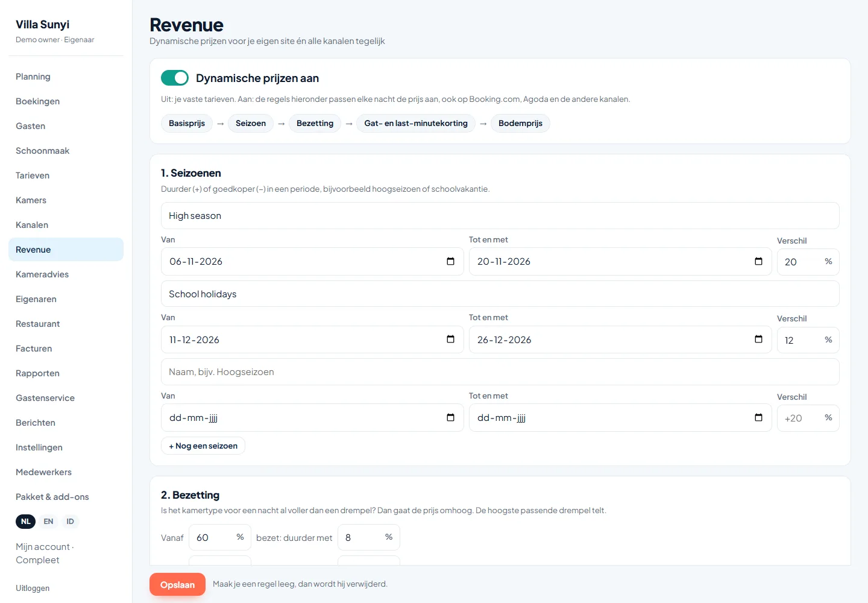Click the Opslaan save button
Screen dimensions: 868x603
point(177,584)
